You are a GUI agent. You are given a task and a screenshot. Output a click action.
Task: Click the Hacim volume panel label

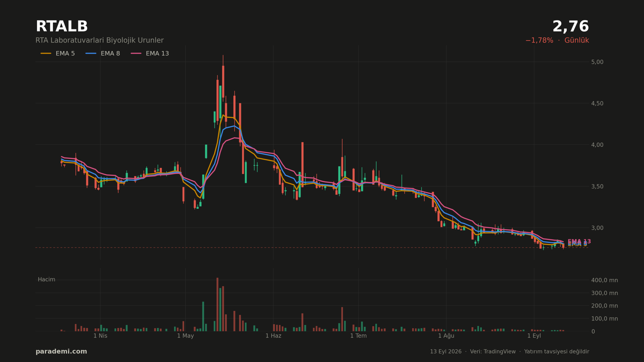[46, 280]
